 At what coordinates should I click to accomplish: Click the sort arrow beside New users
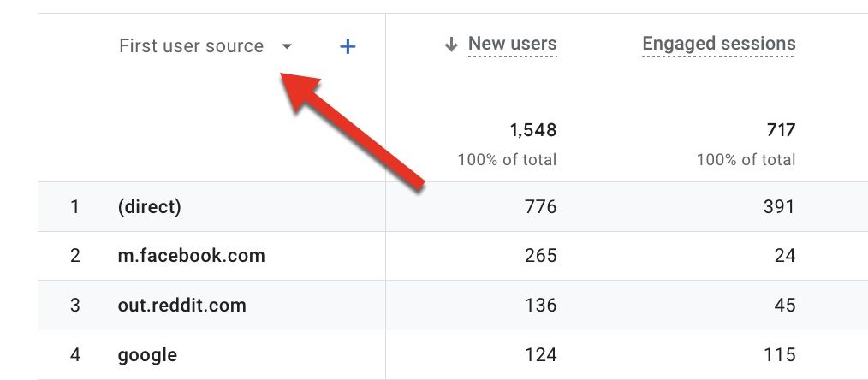point(451,45)
